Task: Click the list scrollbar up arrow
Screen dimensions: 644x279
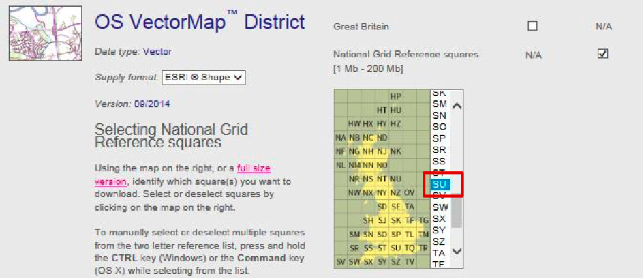Action: pyautogui.click(x=457, y=106)
